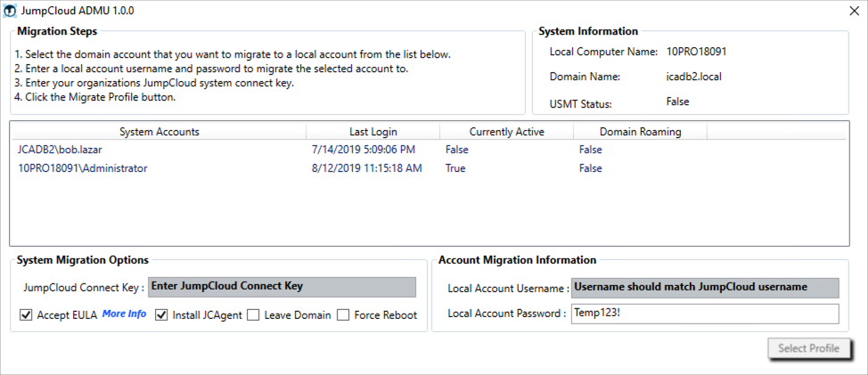Click the JumpCloud Connect Key field

coord(281,287)
